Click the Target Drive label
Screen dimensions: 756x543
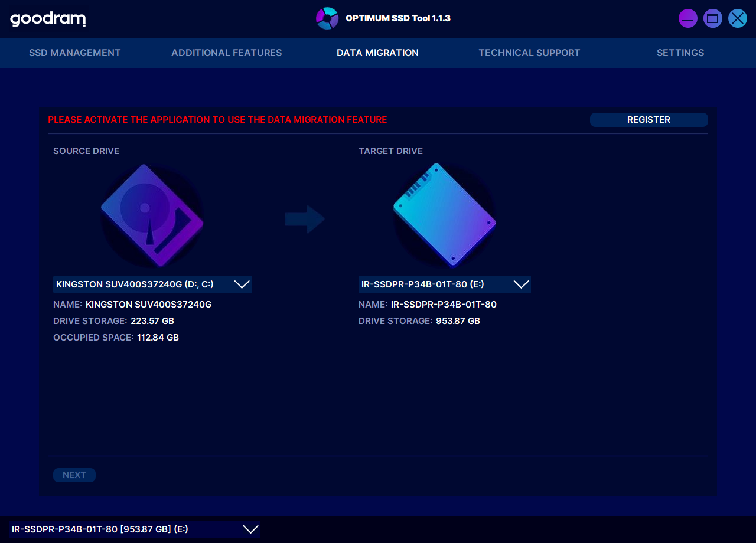[390, 151]
